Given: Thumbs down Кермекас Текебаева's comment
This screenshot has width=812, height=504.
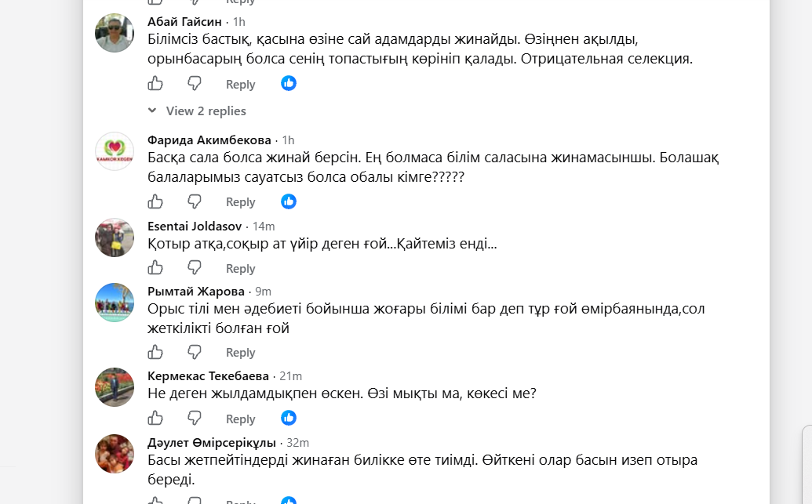Looking at the screenshot, I should 195,418.
